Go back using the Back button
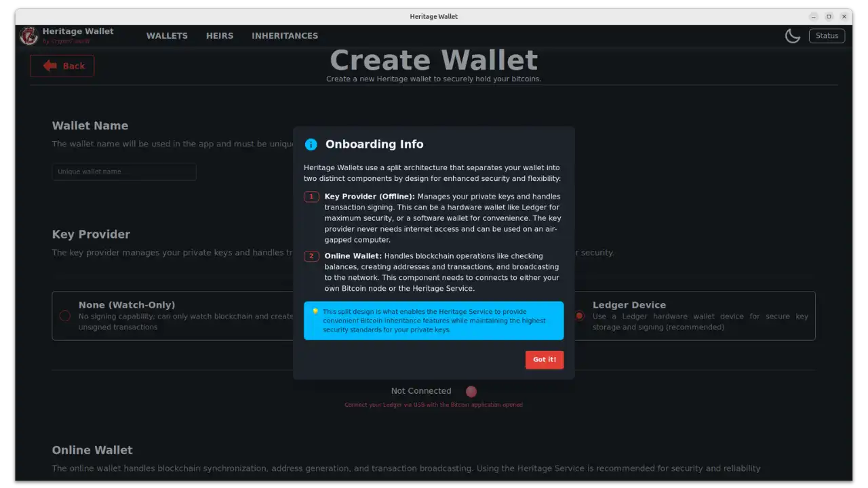This screenshot has width=868, height=488. point(62,66)
